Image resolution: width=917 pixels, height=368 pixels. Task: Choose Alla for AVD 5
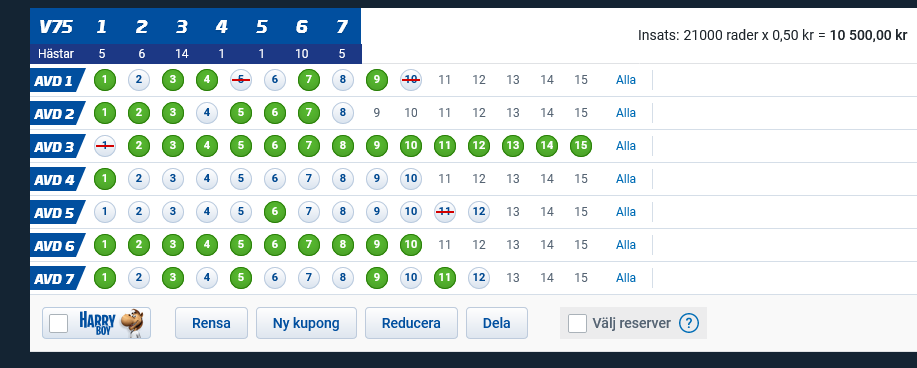point(626,212)
